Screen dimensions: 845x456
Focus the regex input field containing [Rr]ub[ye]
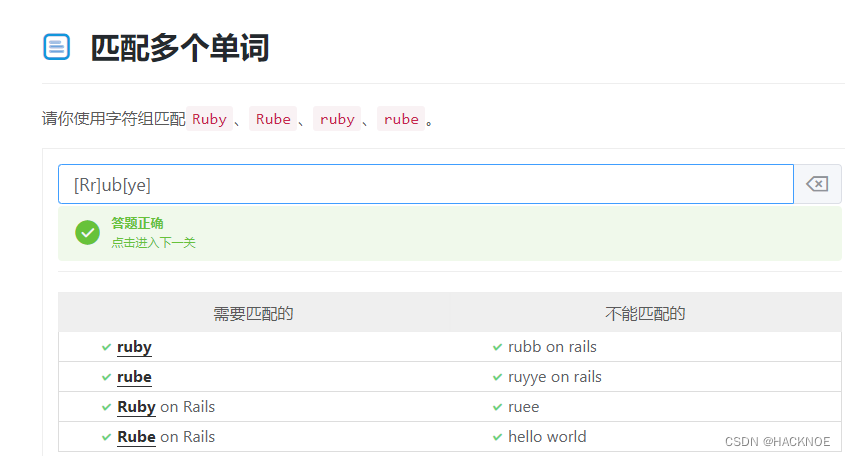[x=426, y=184]
